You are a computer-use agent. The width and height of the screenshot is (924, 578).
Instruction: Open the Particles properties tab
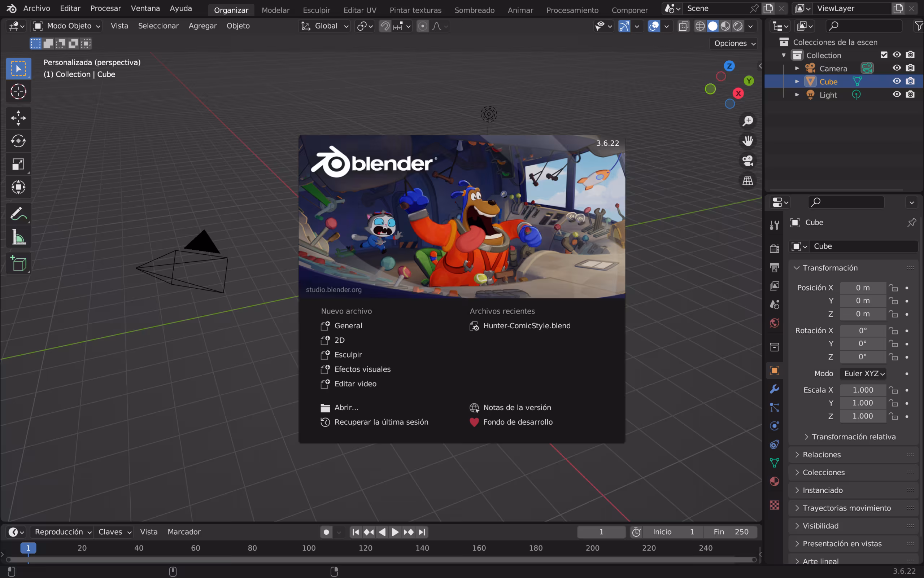pyautogui.click(x=775, y=407)
